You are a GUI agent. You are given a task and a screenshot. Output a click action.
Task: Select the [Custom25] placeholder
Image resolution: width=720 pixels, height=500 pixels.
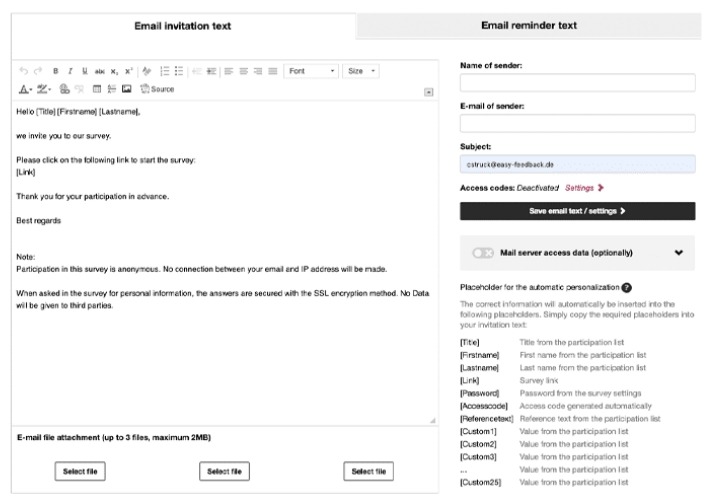pyautogui.click(x=480, y=483)
